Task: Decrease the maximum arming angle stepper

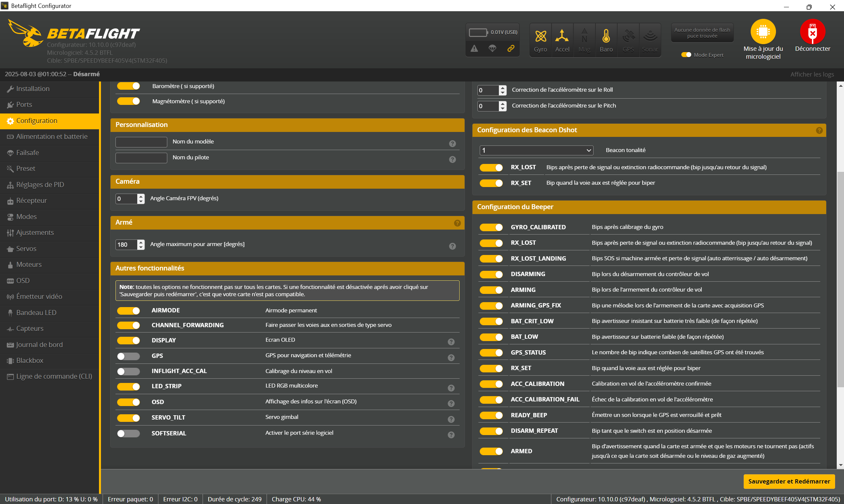Action: 141,247
